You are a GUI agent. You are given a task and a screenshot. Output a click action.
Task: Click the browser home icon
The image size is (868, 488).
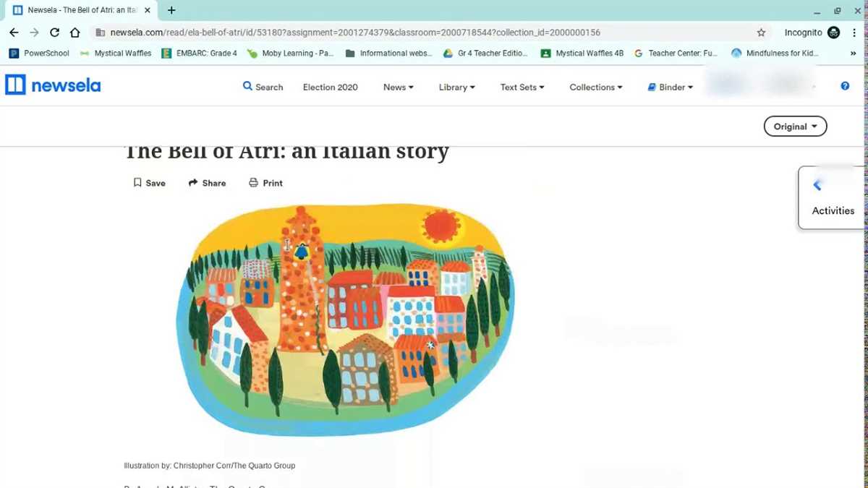coord(75,33)
